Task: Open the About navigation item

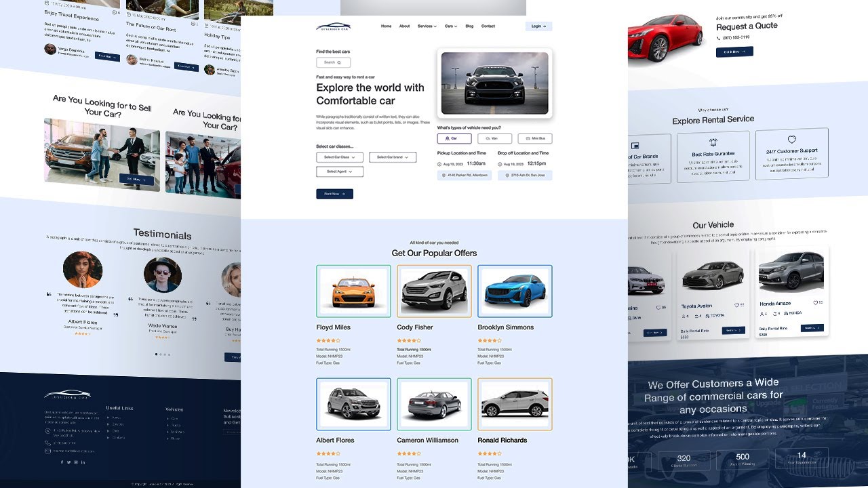Action: point(404,26)
